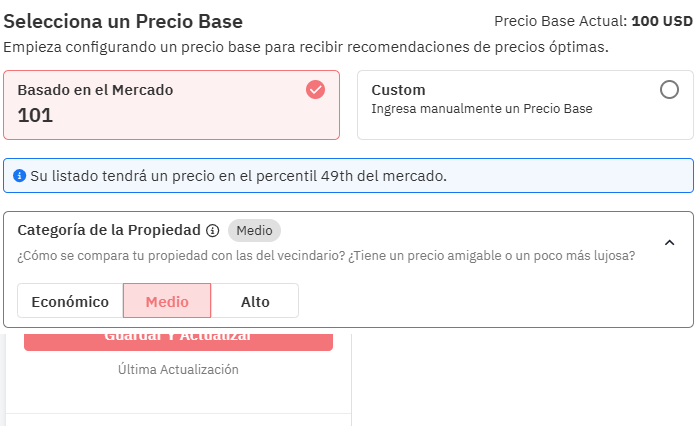Select the Medio category option button
This screenshot has height=426, width=700.
point(167,301)
